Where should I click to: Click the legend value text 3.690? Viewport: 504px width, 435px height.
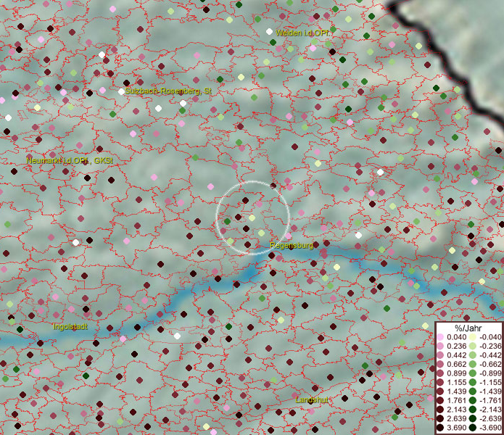(x=456, y=428)
